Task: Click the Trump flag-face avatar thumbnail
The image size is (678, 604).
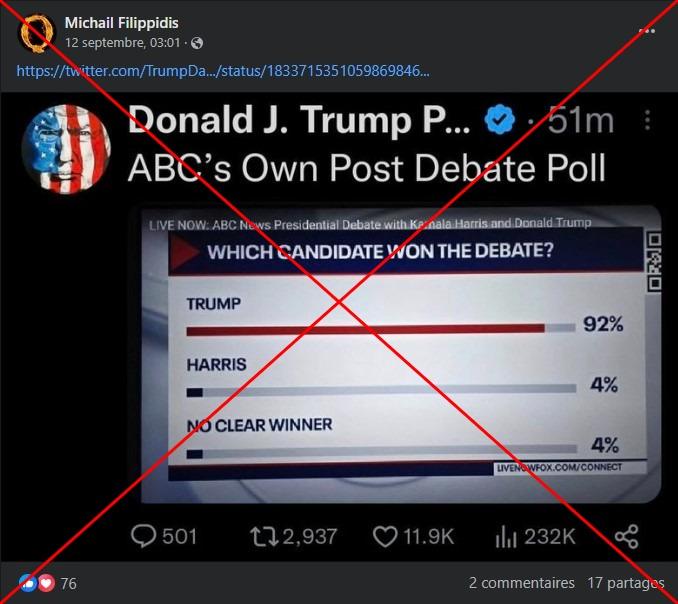Action: tap(66, 149)
